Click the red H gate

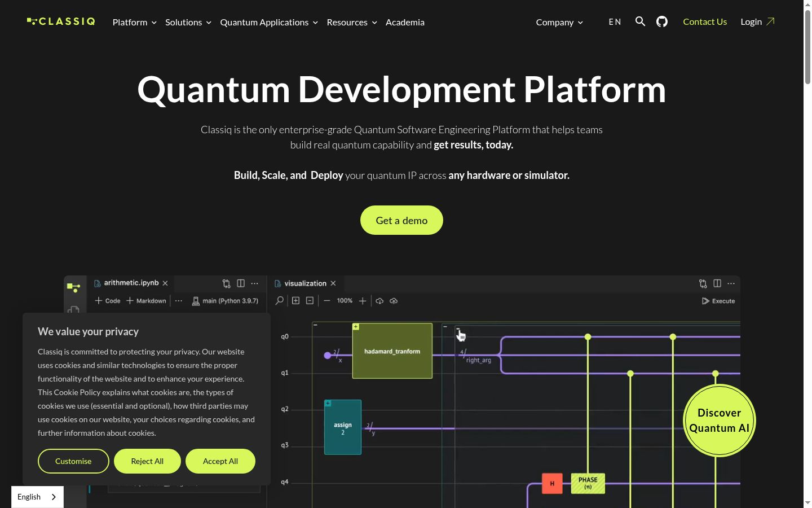tap(552, 483)
